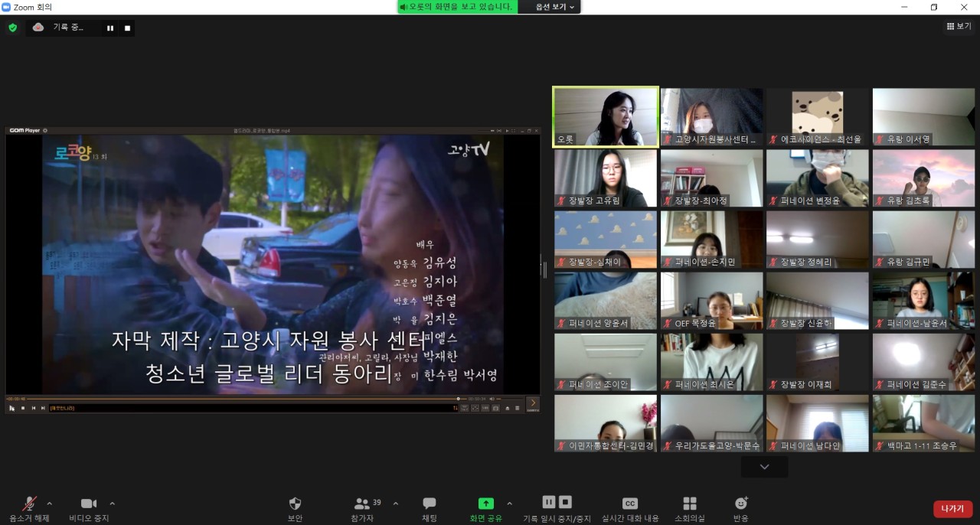Click panel divider handle beside shared screen

[x=545, y=269]
